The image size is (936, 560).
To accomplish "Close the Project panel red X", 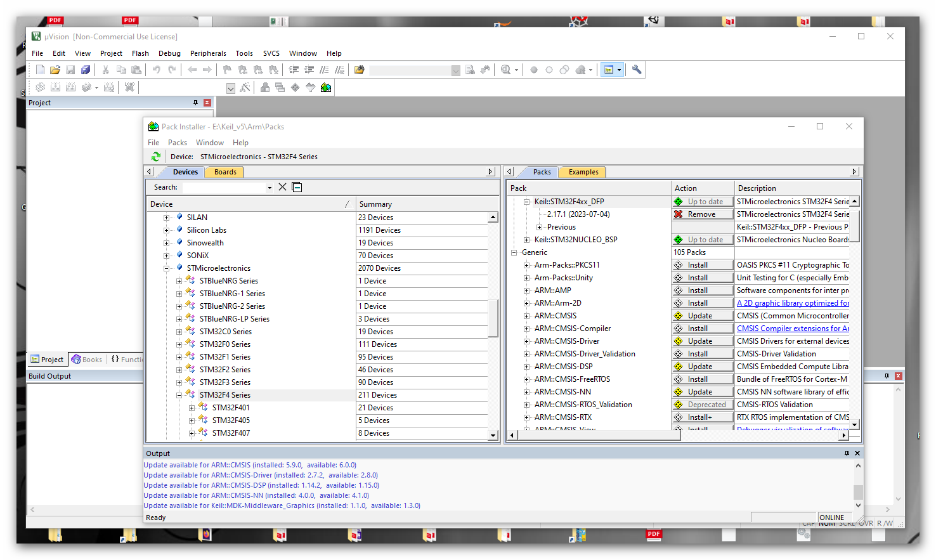I will [x=207, y=103].
